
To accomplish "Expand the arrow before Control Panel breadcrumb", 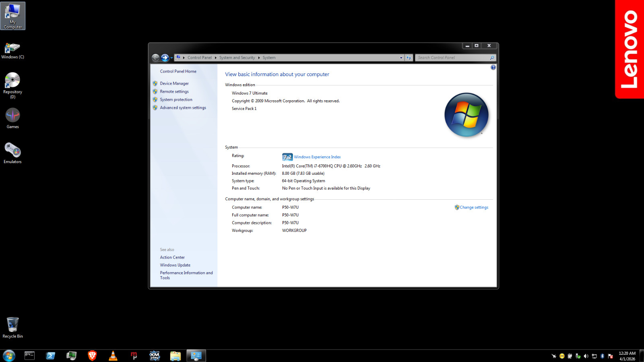I will (184, 58).
